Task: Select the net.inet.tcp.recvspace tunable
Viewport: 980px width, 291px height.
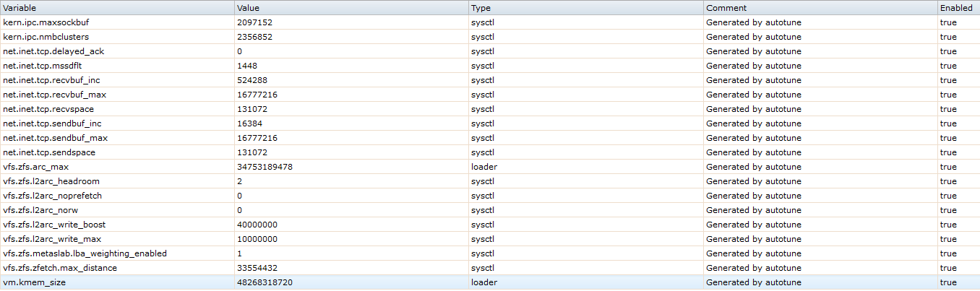Action: [48, 109]
